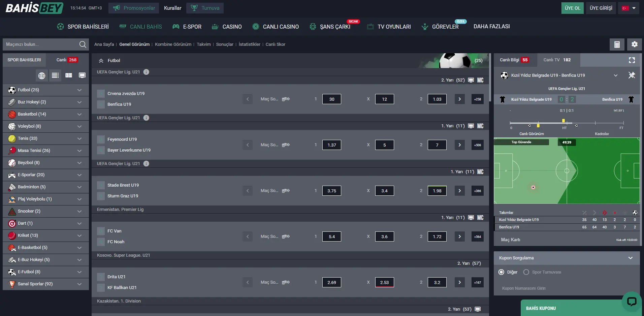Viewport: 644px width, 316px height.
Task: Click the search magnifier icon
Action: coord(83,44)
